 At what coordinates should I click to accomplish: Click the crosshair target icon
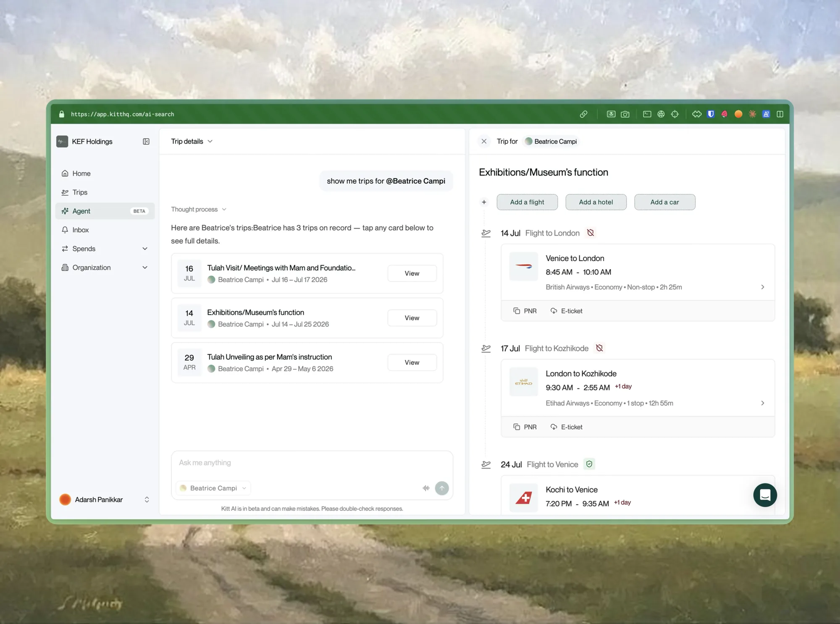click(x=675, y=114)
